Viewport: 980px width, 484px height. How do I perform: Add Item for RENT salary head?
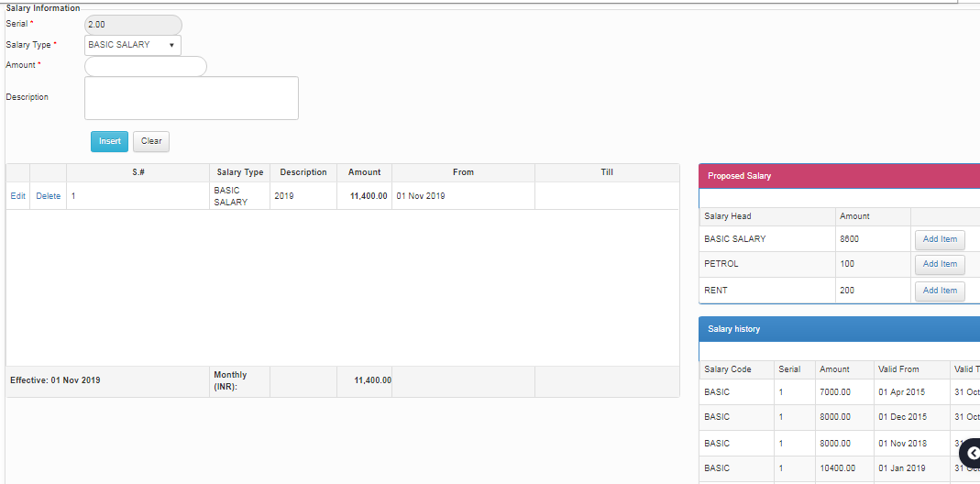tap(939, 291)
